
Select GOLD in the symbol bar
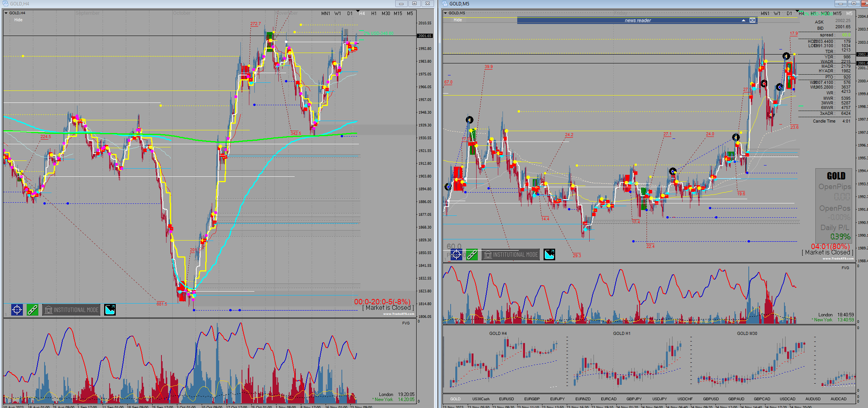[x=455, y=399]
